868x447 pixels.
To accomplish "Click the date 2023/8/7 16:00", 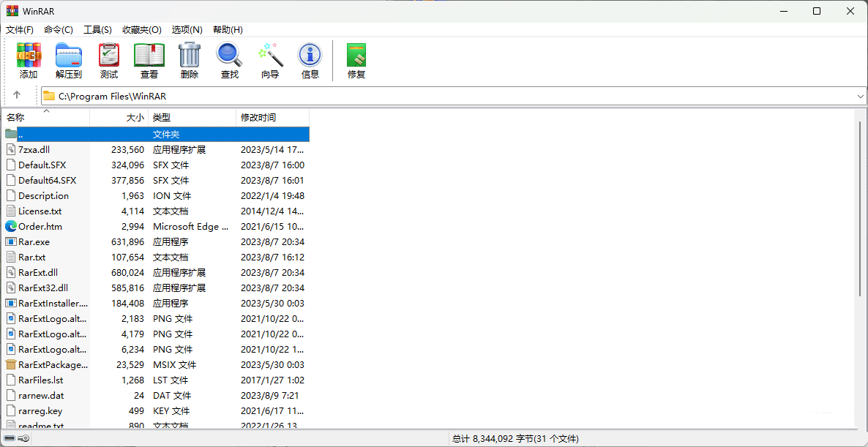I will pos(272,165).
